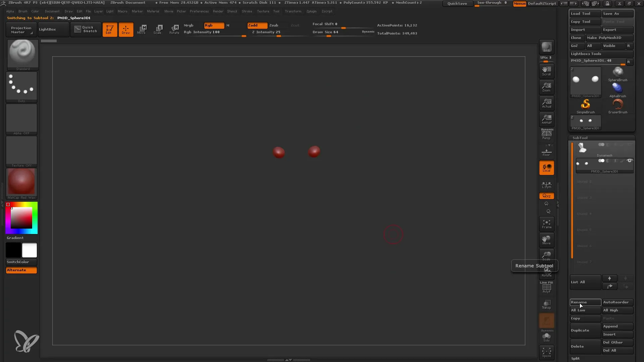Open the Transform menu
Viewport: 644px width, 362px height.
point(293,11)
